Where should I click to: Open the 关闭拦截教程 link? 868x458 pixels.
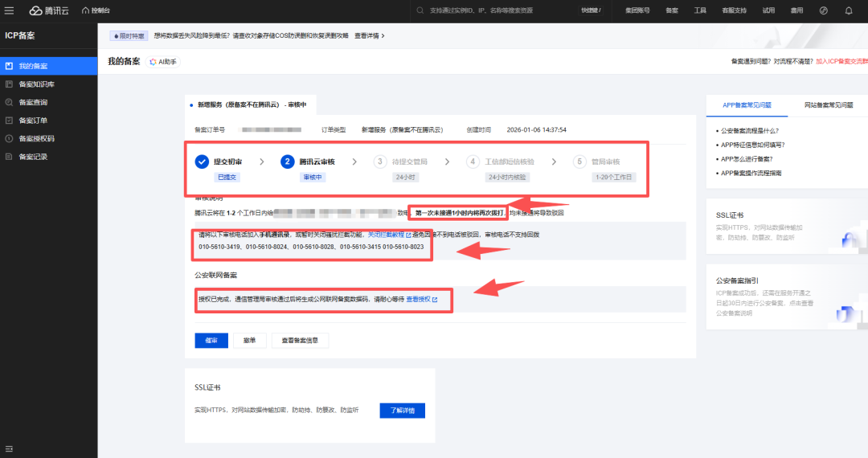pos(387,235)
